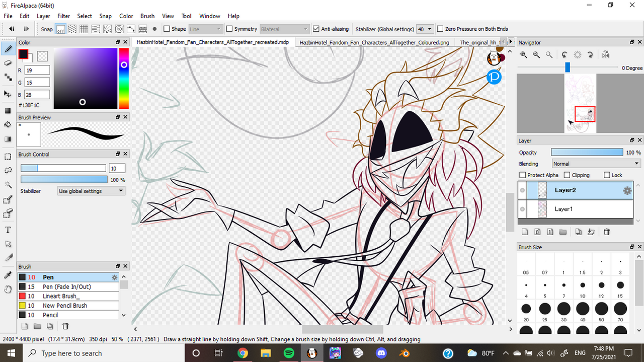
Task: Select the Hand tool
Action: pos(8,289)
